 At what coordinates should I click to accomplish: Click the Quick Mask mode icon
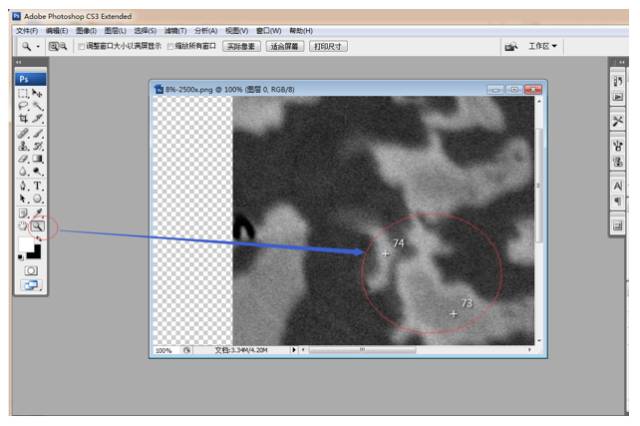[x=31, y=270]
